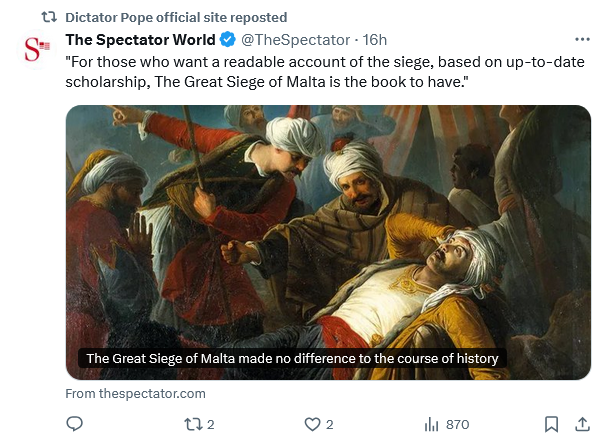Click the @TheSpectator handle

click(x=294, y=40)
